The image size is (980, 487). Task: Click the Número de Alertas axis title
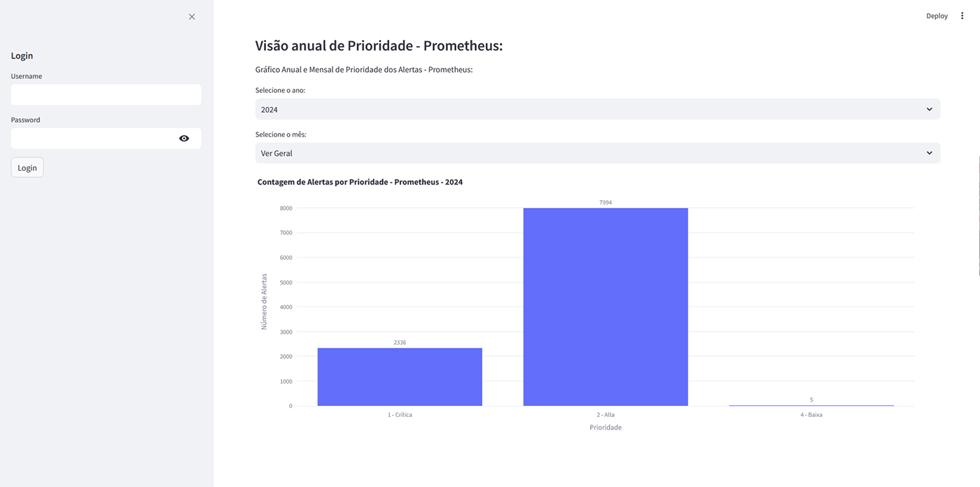tap(265, 302)
